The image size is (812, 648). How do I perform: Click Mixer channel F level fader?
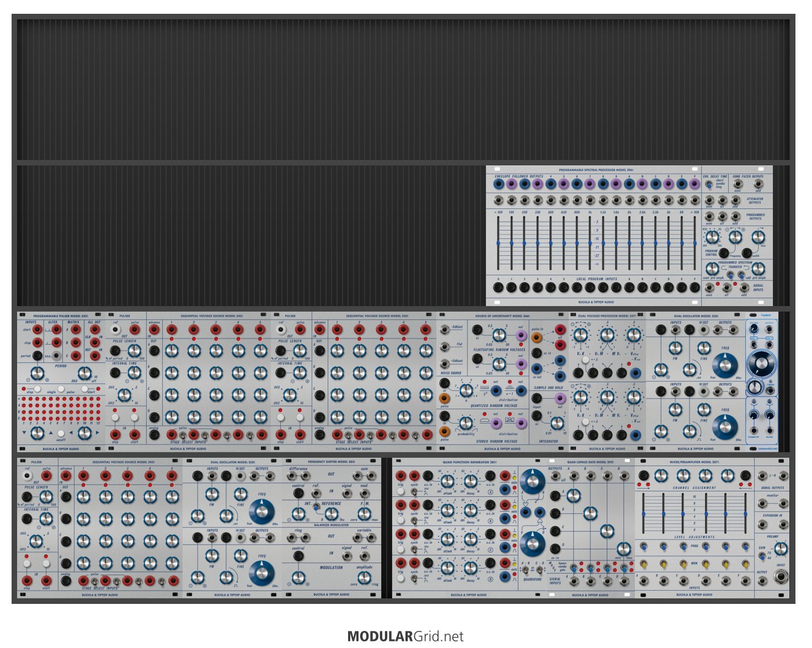click(745, 514)
